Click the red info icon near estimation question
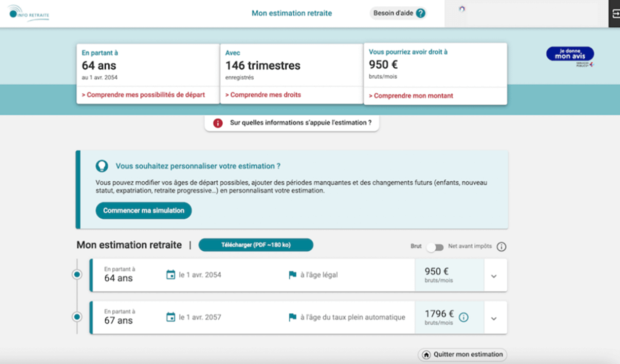Screen dimensions: 620x364 tap(217, 123)
